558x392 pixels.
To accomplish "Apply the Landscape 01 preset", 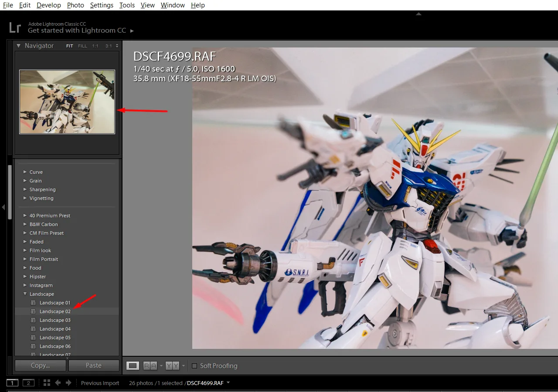I will click(55, 303).
